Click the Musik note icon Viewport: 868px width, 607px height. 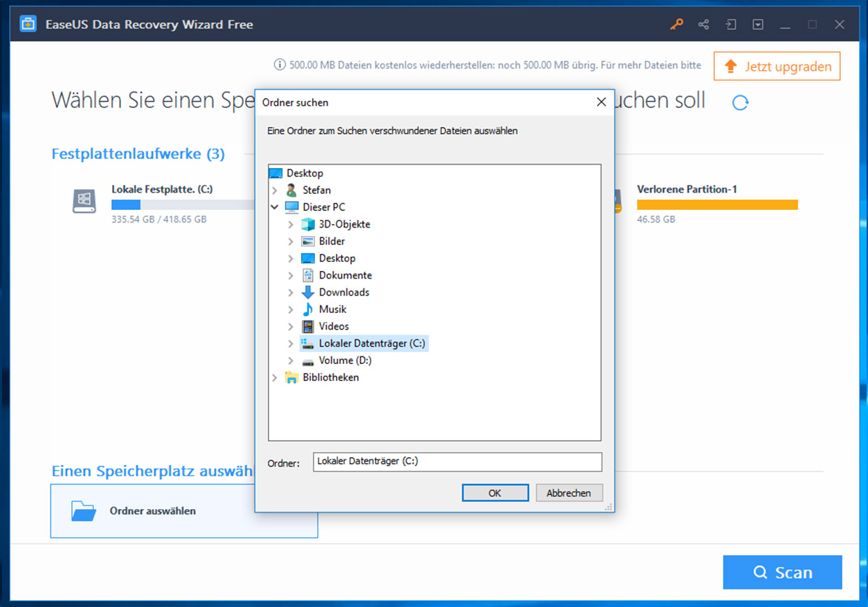tap(308, 309)
